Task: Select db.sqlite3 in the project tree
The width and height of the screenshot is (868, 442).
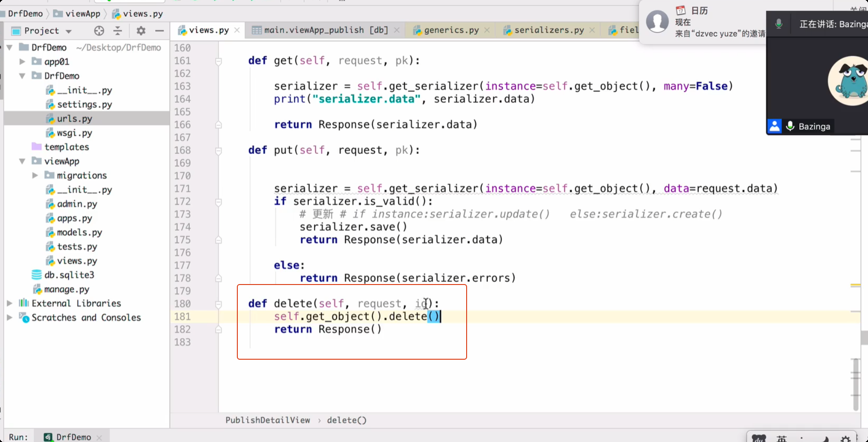Action: click(69, 275)
